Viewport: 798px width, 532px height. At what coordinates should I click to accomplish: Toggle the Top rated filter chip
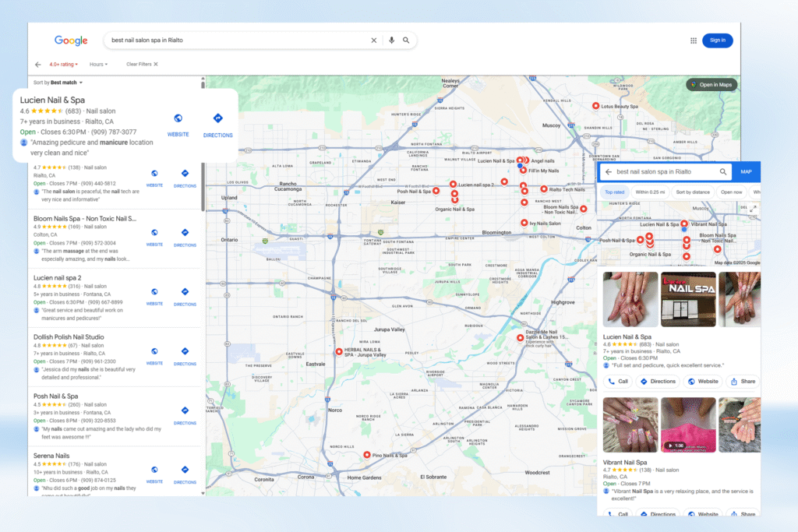click(x=614, y=192)
